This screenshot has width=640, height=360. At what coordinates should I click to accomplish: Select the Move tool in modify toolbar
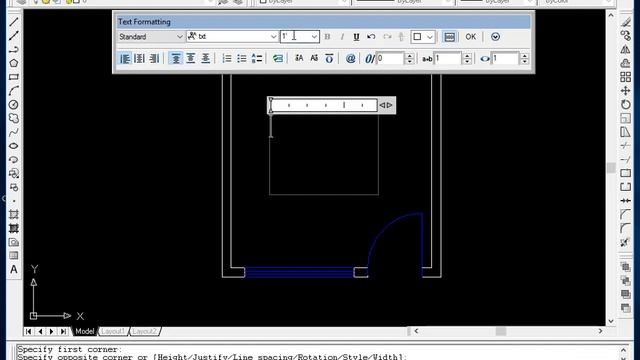(x=625, y=91)
